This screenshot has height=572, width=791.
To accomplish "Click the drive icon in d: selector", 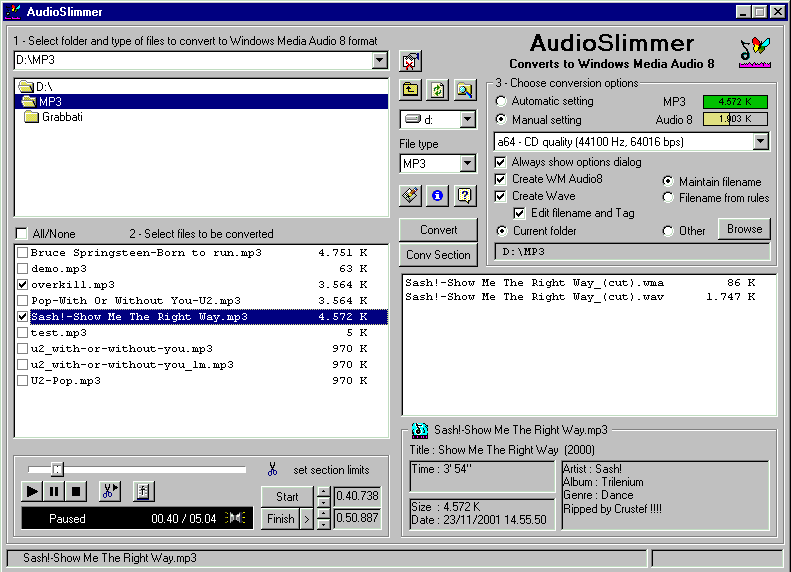I will click(413, 119).
